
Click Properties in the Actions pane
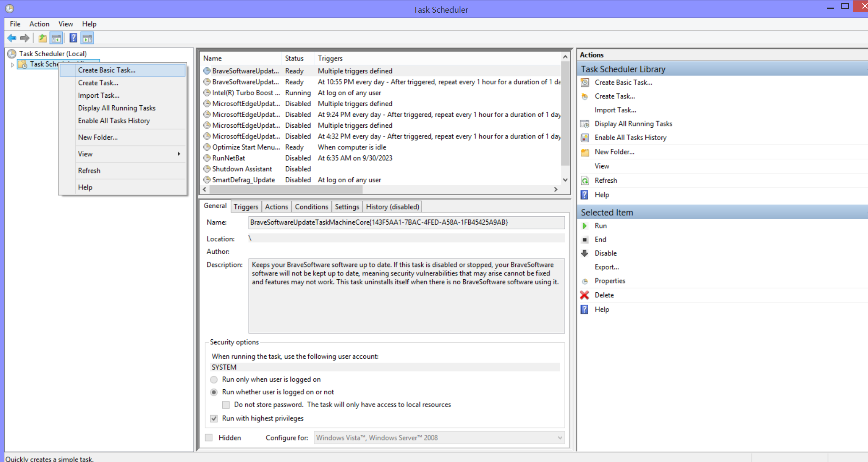[x=610, y=281]
